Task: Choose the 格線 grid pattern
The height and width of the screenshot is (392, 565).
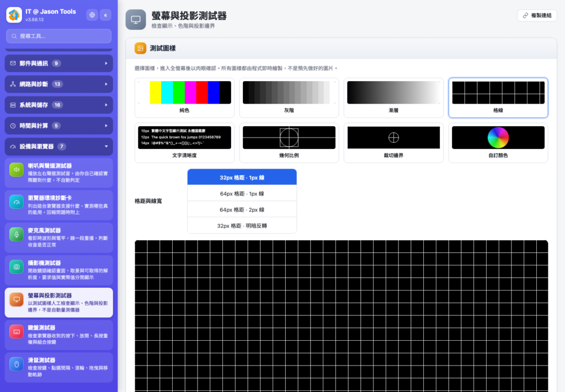Action: (498, 98)
